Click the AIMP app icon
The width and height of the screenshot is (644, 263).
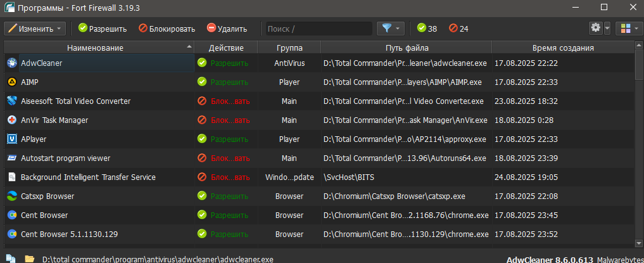pos(12,82)
